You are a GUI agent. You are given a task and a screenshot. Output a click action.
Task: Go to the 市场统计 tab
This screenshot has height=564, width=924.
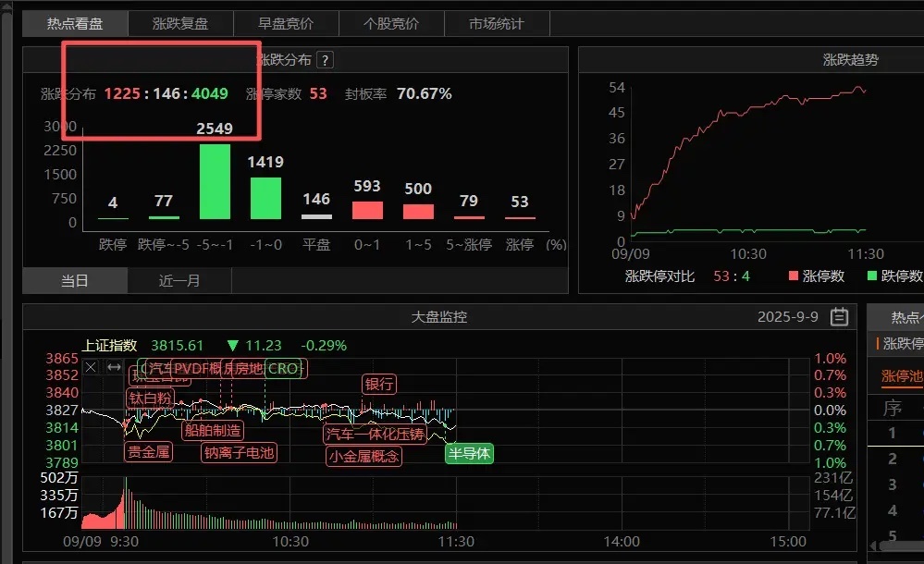tap(496, 23)
